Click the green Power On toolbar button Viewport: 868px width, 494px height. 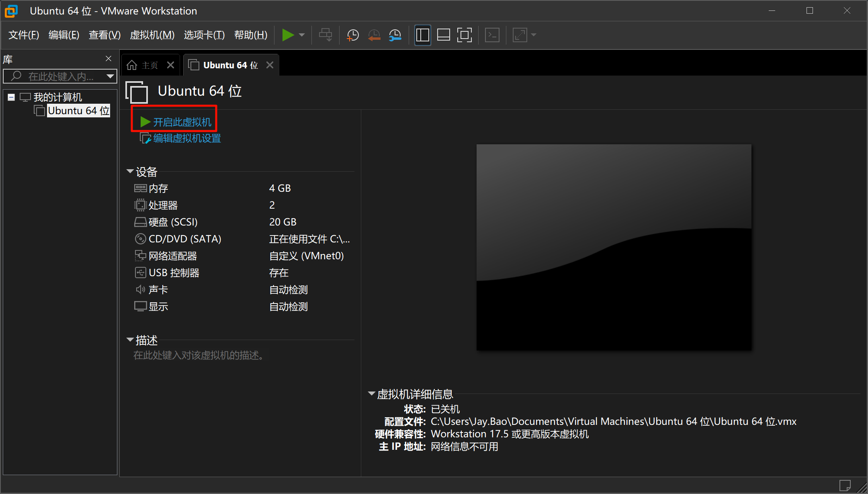[288, 35]
